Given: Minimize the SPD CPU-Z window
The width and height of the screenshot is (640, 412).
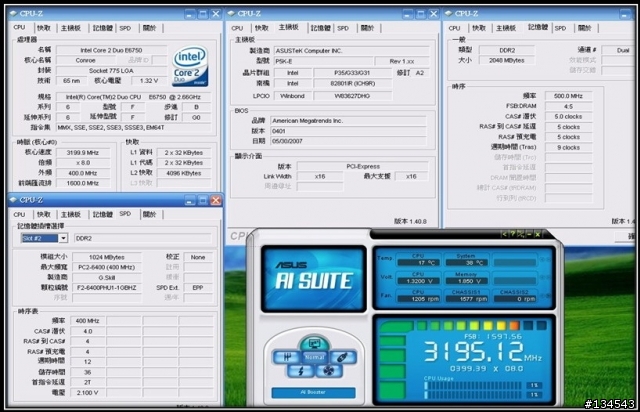Looking at the screenshot, I should [189, 200].
